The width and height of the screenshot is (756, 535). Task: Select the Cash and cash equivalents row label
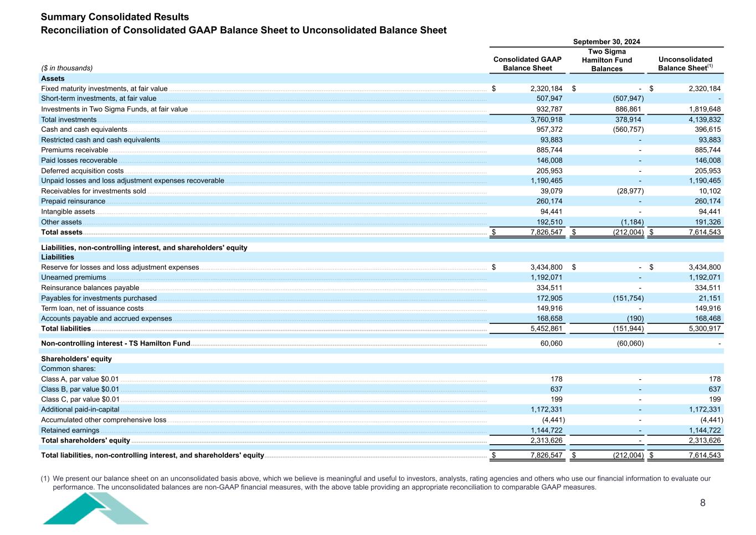[x=84, y=130]
